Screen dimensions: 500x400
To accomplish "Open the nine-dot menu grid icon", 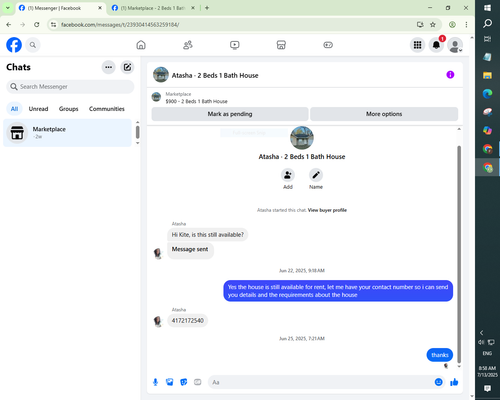I will [x=417, y=45].
